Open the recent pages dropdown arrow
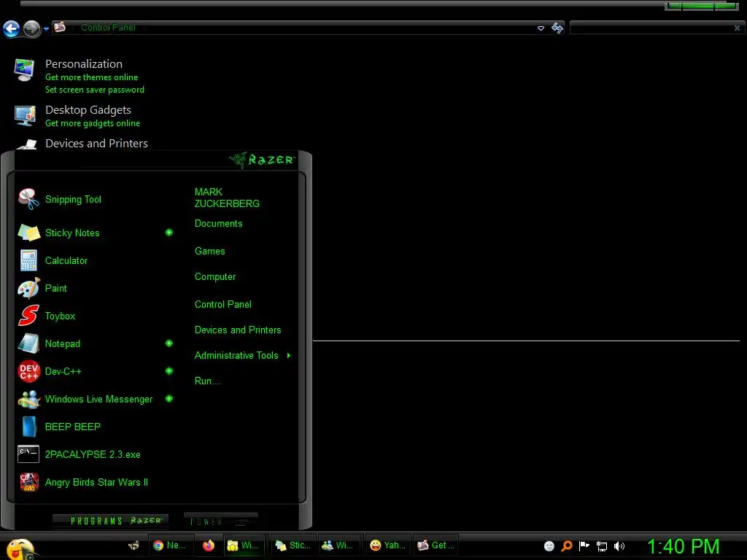The height and width of the screenshot is (560, 747). pos(46,29)
